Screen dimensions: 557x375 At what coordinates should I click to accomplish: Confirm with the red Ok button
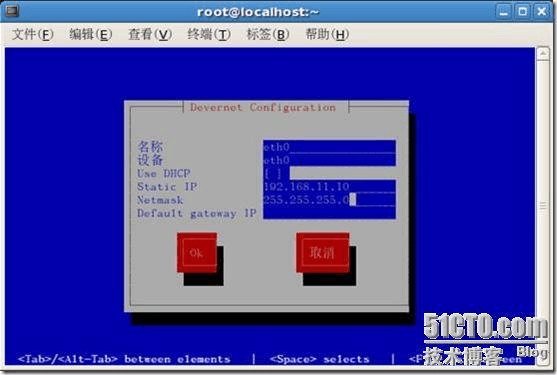click(197, 253)
